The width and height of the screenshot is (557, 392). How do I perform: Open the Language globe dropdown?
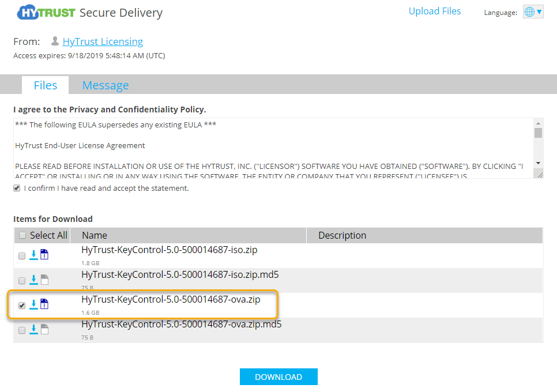(x=533, y=12)
